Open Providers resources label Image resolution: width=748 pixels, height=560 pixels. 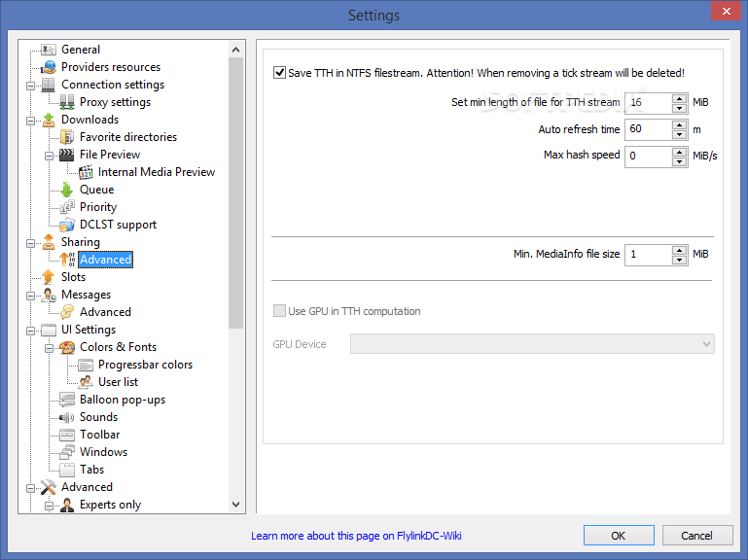click(111, 67)
